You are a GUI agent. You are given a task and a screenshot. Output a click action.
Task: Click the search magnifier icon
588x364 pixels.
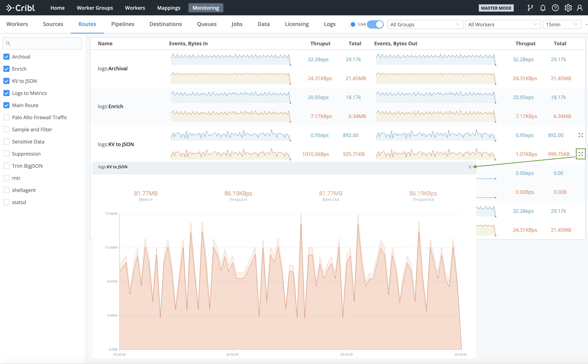point(8,43)
